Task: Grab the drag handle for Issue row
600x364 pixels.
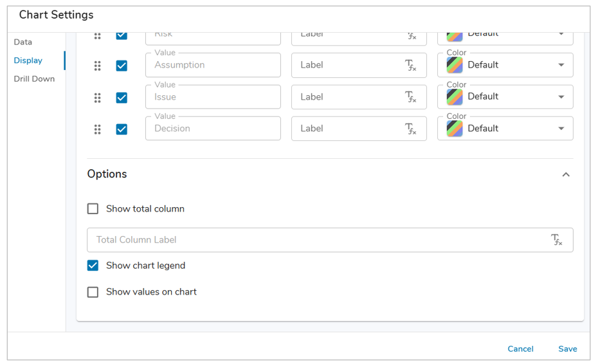Action: tap(98, 98)
